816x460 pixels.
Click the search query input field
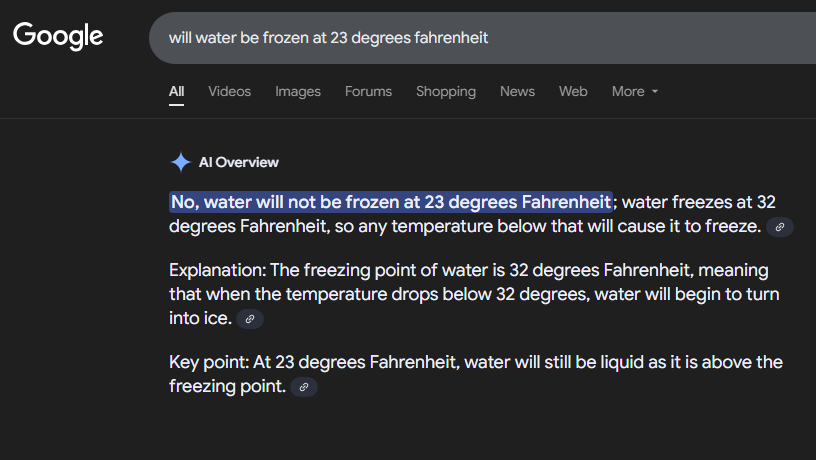click(480, 38)
